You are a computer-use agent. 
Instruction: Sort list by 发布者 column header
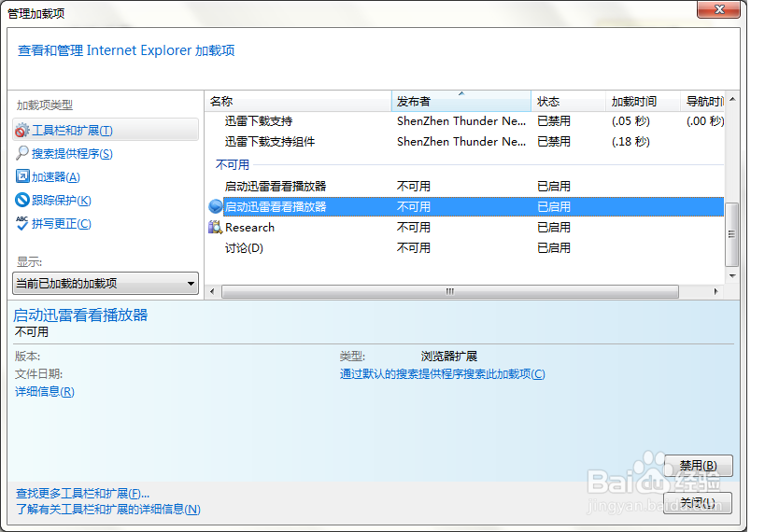pyautogui.click(x=461, y=102)
